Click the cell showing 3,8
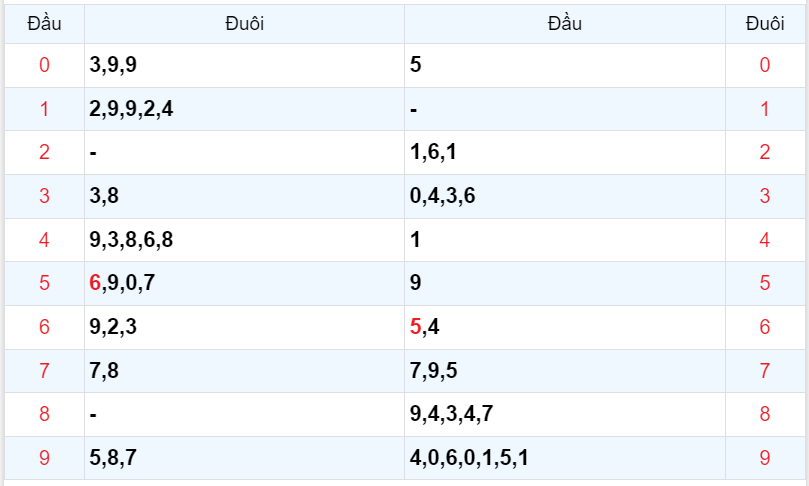This screenshot has width=809, height=486. point(104,196)
